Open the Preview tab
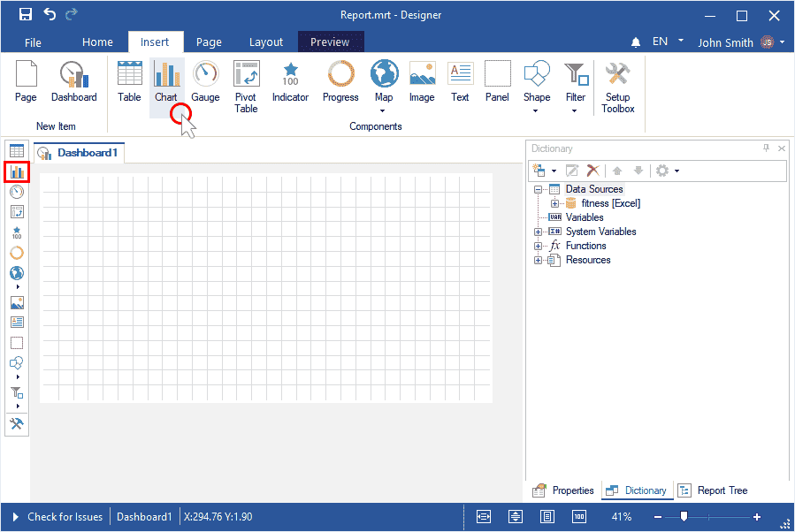The height and width of the screenshot is (532, 795). point(330,42)
